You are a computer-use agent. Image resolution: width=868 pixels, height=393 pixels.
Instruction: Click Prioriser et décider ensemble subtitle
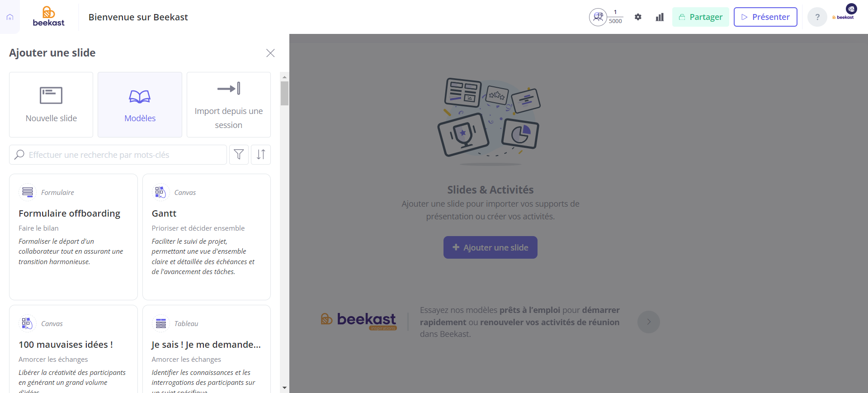click(198, 228)
